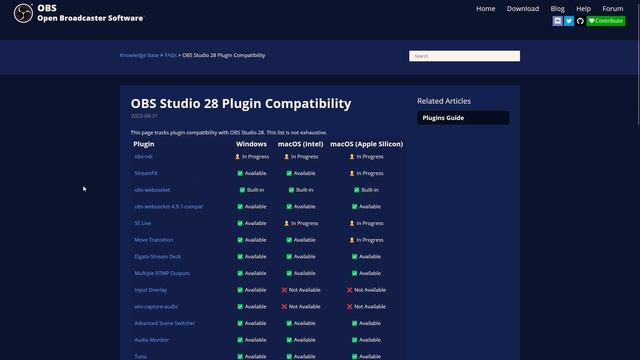Click the In Progress icon in SE.Live macOS (Intel) cell
Viewport: 640px width, 360px height.
click(287, 223)
